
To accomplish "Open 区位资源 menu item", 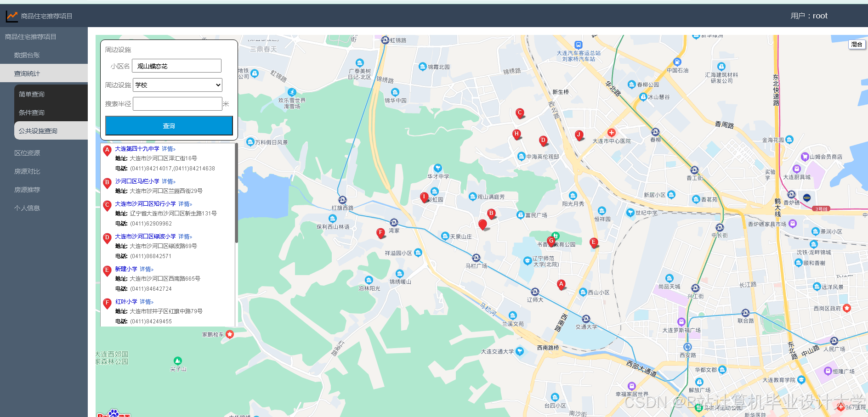I will coord(27,153).
